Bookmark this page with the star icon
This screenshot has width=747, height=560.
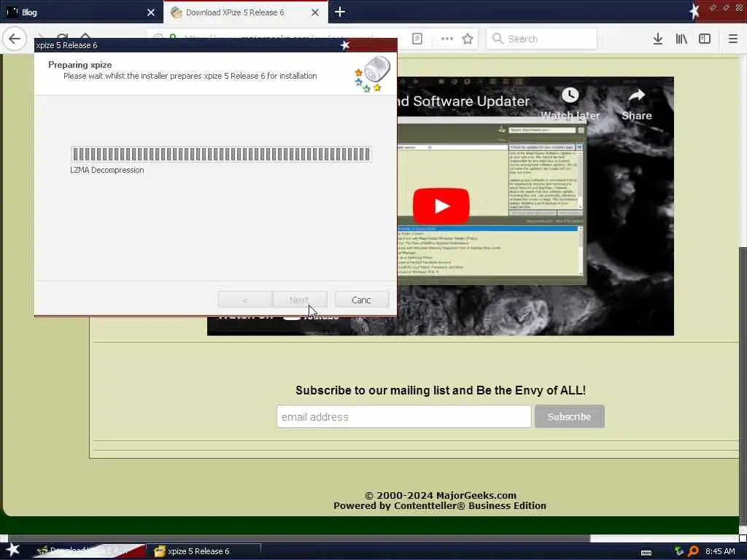468,39
